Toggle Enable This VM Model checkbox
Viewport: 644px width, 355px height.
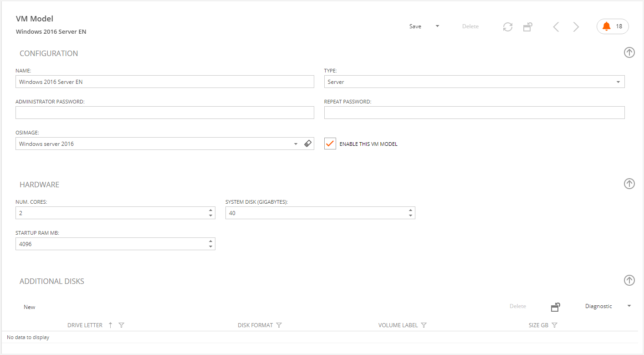330,144
